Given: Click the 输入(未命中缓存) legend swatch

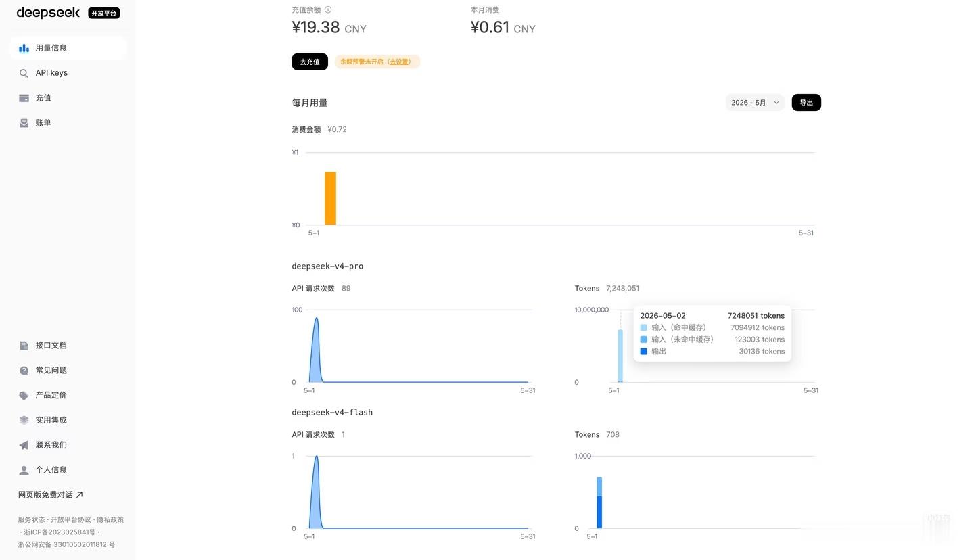Looking at the screenshot, I should [x=643, y=340].
